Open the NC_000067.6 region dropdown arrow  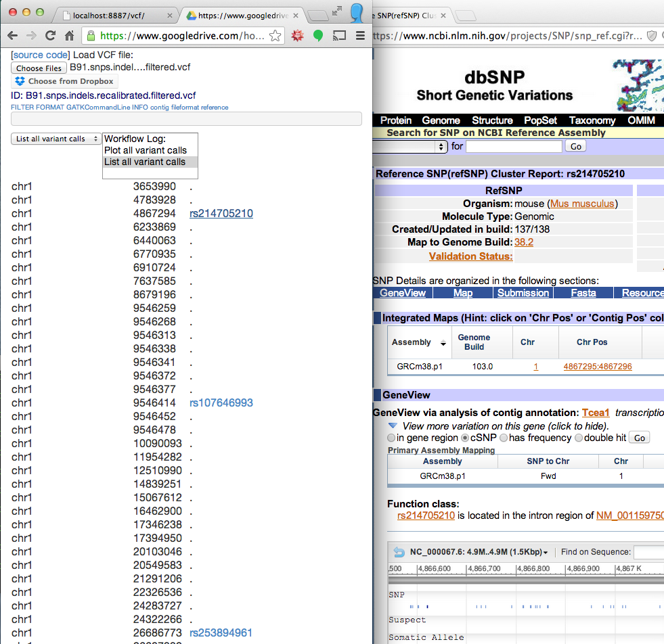546,553
